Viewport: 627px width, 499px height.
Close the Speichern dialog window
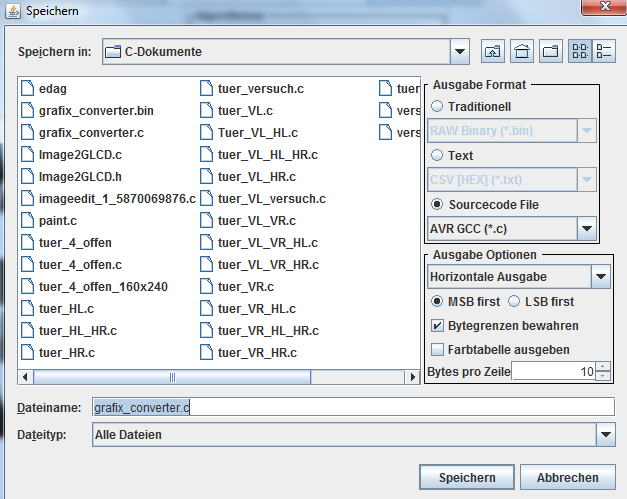[605, 7]
